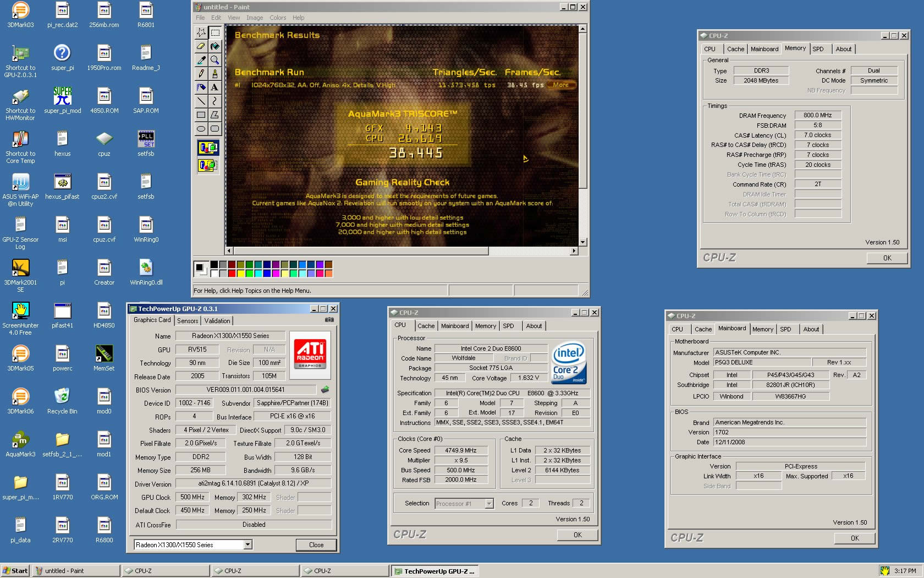Click Paint's horizontal scrollbar right arrow
Image resolution: width=924 pixels, height=578 pixels.
(x=574, y=250)
